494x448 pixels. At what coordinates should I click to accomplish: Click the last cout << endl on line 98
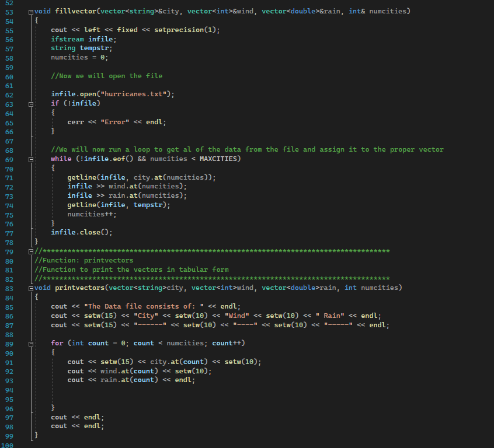pyautogui.click(x=78, y=426)
